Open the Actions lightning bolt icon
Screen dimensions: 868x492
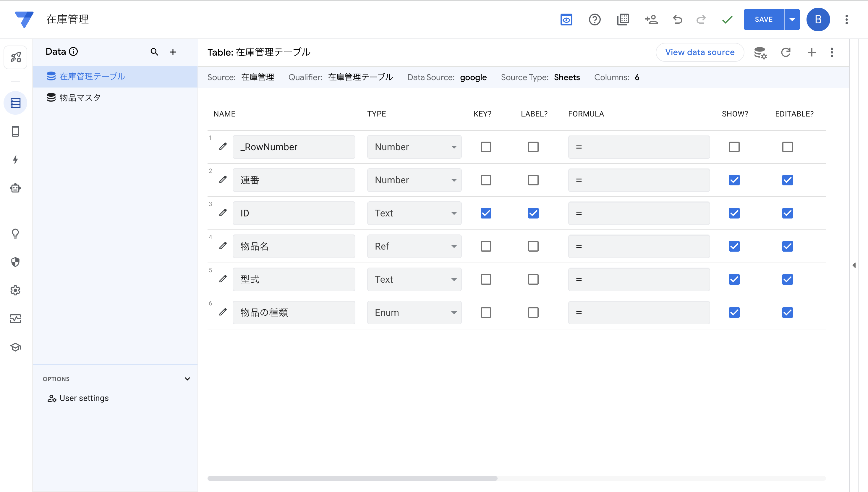click(x=15, y=159)
